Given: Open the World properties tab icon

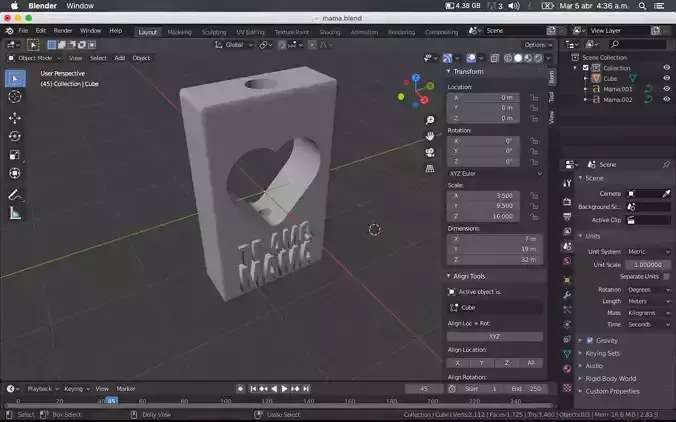Looking at the screenshot, I should (x=567, y=261).
